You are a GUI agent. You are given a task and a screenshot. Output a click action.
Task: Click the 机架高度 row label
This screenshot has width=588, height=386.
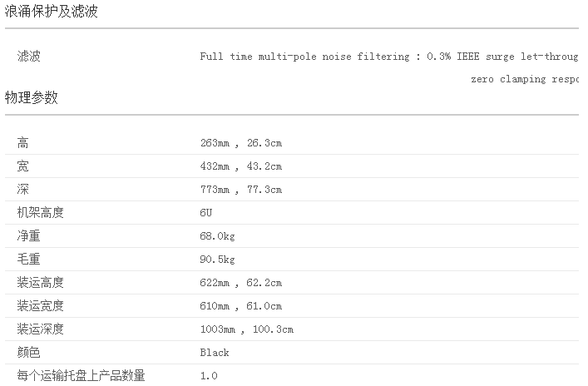[41, 213]
